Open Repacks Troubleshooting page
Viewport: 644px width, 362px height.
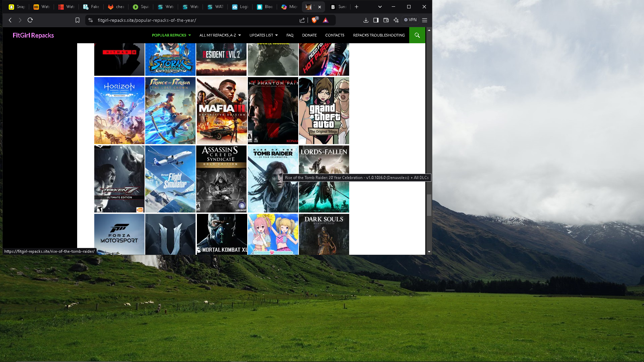[379, 35]
